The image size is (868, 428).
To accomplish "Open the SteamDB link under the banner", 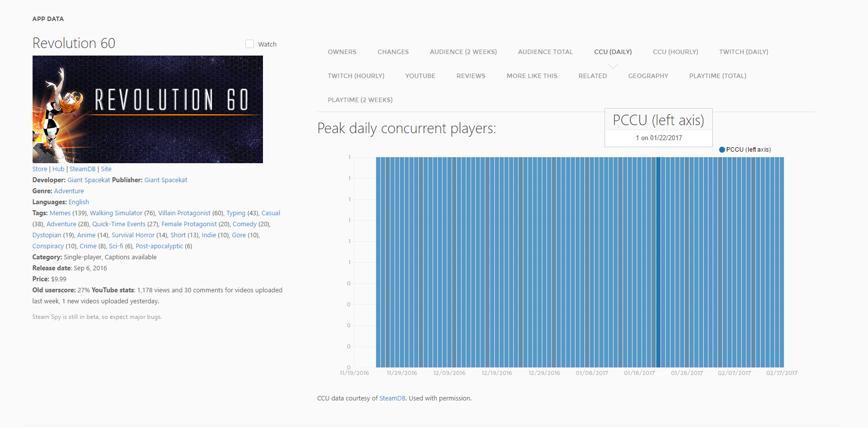I will (x=83, y=169).
